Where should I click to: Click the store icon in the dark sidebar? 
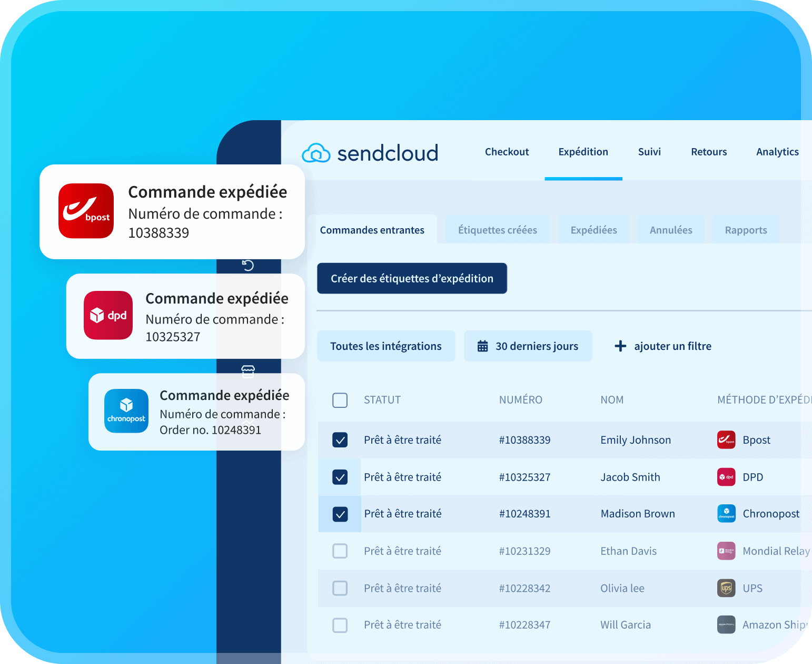pos(248,371)
